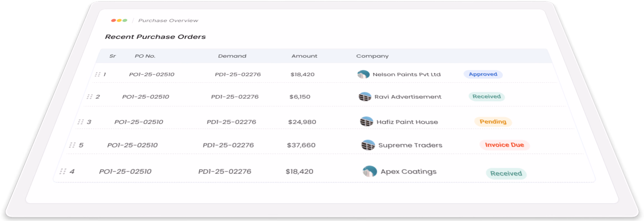Click the Demand column header
644x221 pixels.
coord(232,56)
